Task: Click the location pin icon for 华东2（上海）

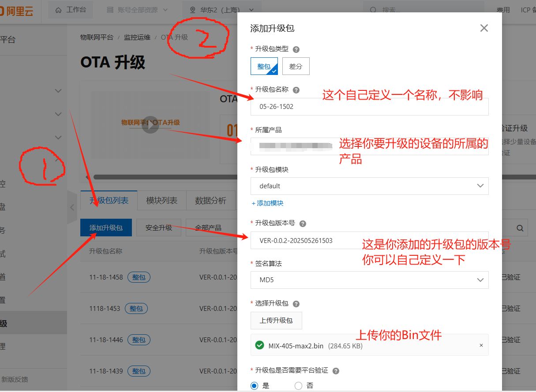Action: coord(192,10)
